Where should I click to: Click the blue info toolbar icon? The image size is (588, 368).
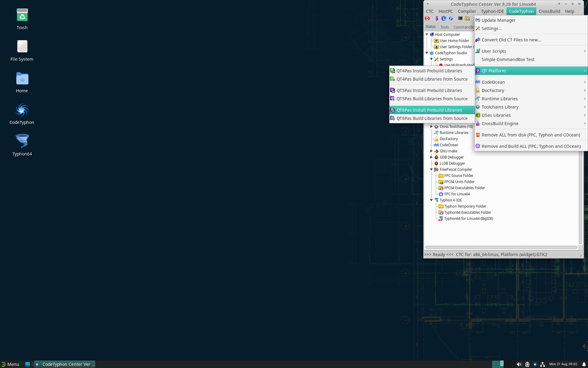click(444, 18)
